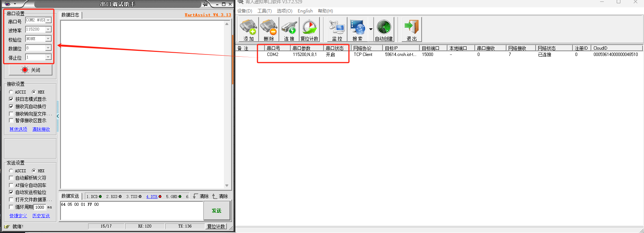The height and width of the screenshot is (233, 644).
Task: Click the 退出 (exit) door icon
Action: point(411,29)
